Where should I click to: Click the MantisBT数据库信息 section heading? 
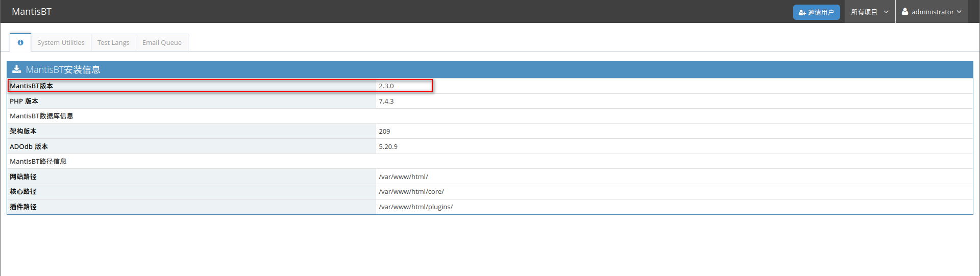pyautogui.click(x=41, y=116)
